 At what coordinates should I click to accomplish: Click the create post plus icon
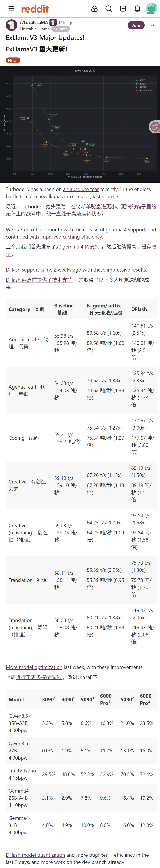[x=123, y=9]
